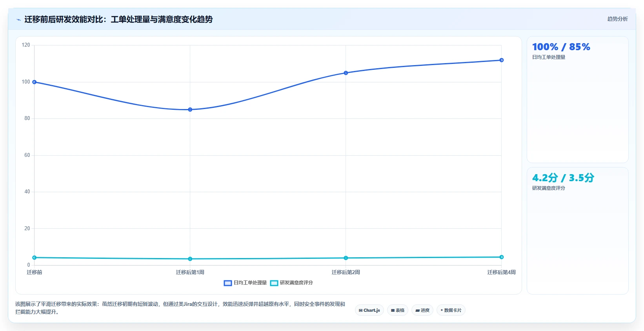Screen dimensions: 644x331
Task: Click the 80 y-axis value
Action: (27, 118)
